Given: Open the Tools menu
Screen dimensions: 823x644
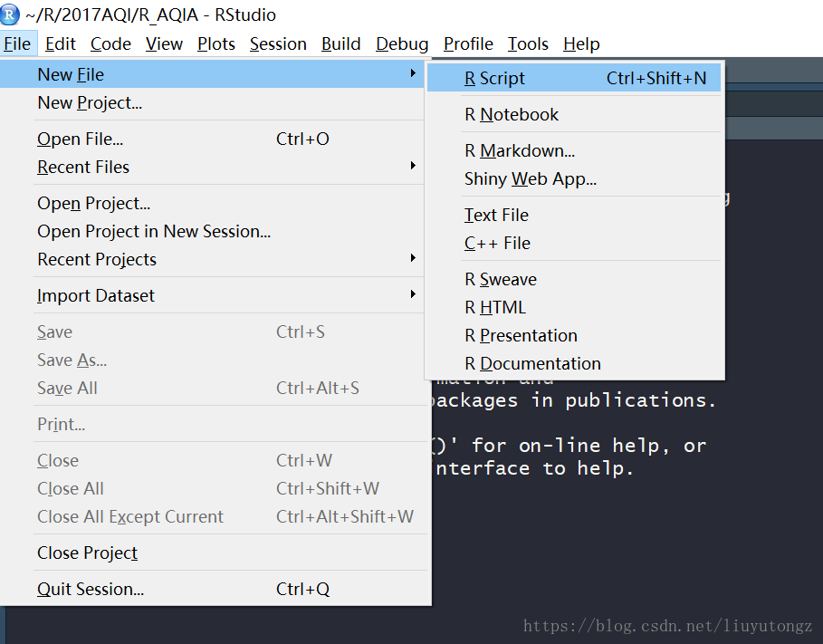Looking at the screenshot, I should pos(528,44).
